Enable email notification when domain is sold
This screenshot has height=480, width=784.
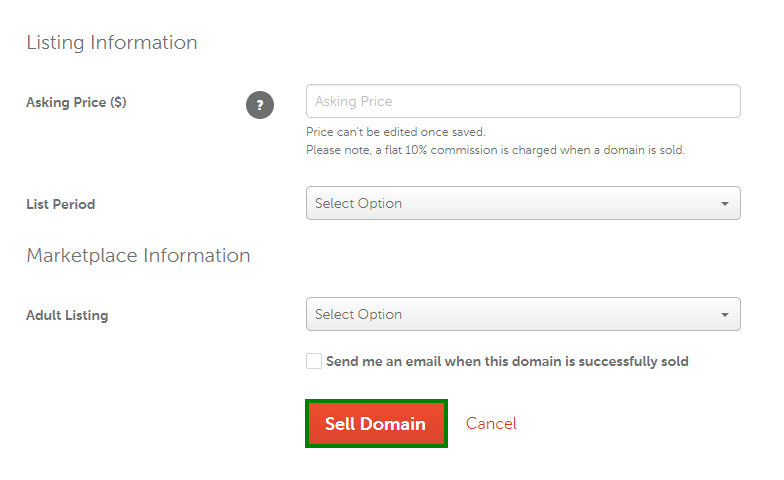pos(314,361)
